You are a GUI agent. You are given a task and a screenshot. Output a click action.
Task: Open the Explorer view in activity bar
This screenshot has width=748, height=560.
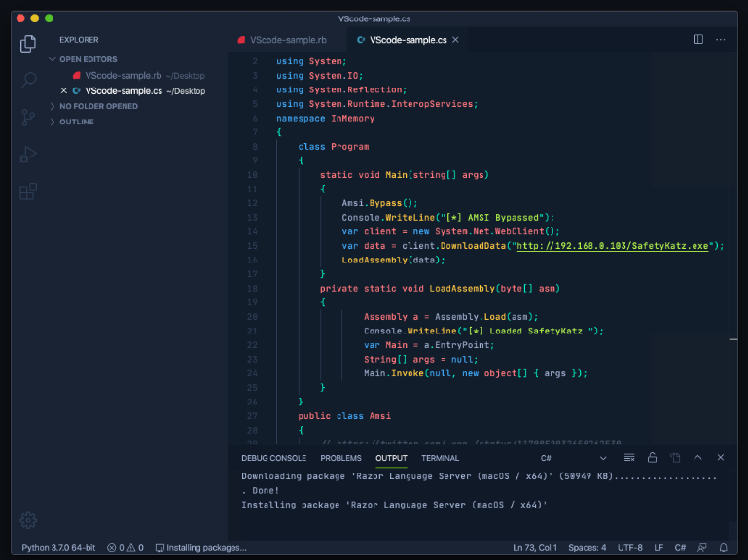pyautogui.click(x=28, y=44)
